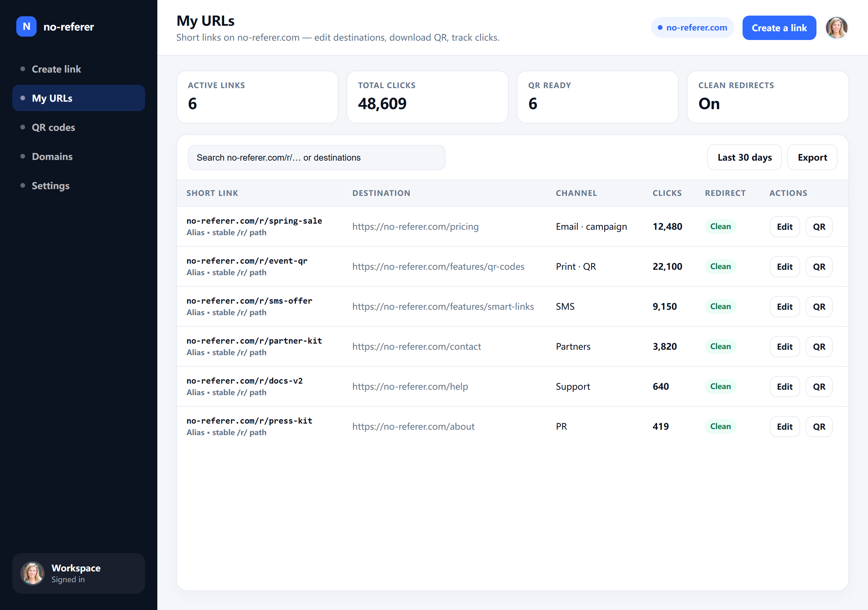Open QR for the sms-offer link
868x610 pixels.
click(819, 306)
